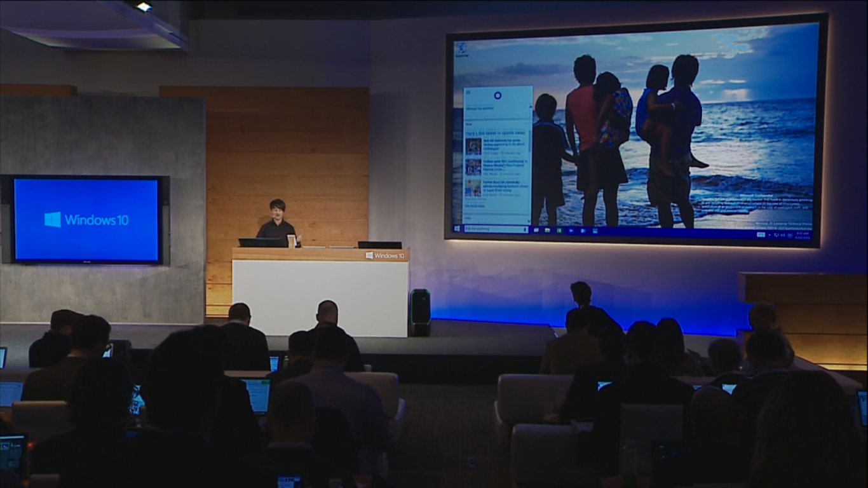This screenshot has height=488, width=868.
Task: Click the Cortana circle logo
Action: [498, 95]
